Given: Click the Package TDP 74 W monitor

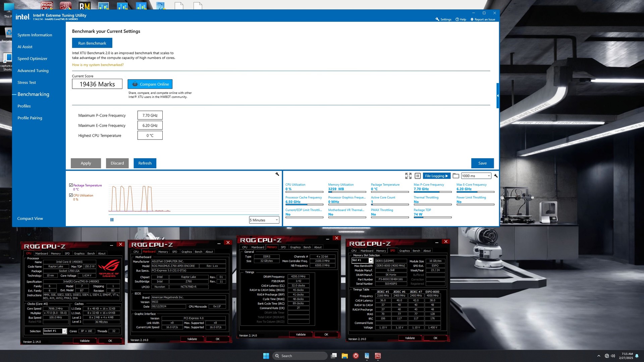Looking at the screenshot, I should (x=433, y=213).
